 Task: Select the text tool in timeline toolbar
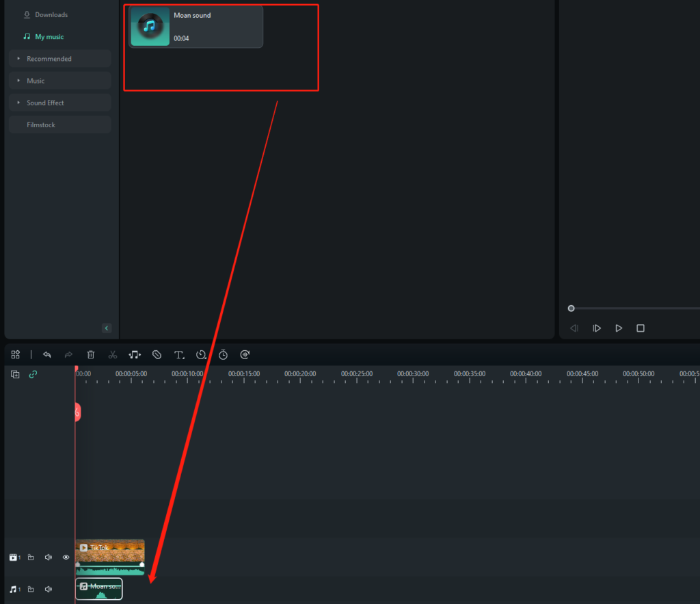tap(179, 354)
